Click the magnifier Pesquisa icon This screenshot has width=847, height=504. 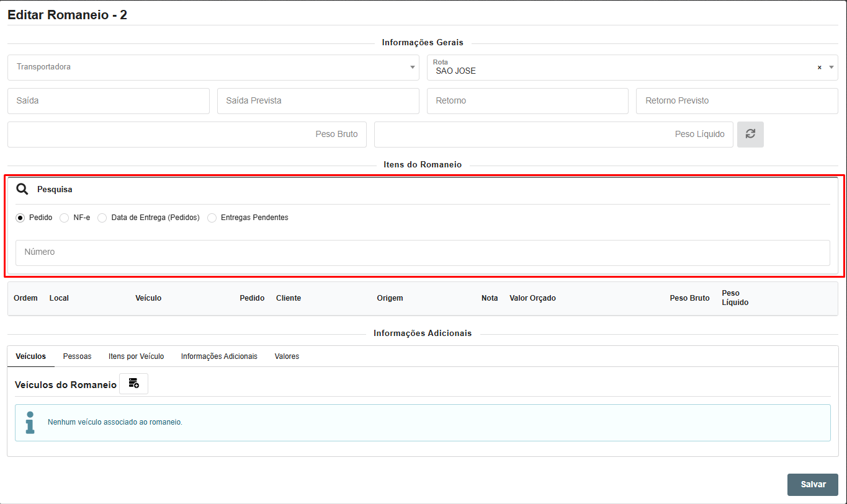[22, 189]
